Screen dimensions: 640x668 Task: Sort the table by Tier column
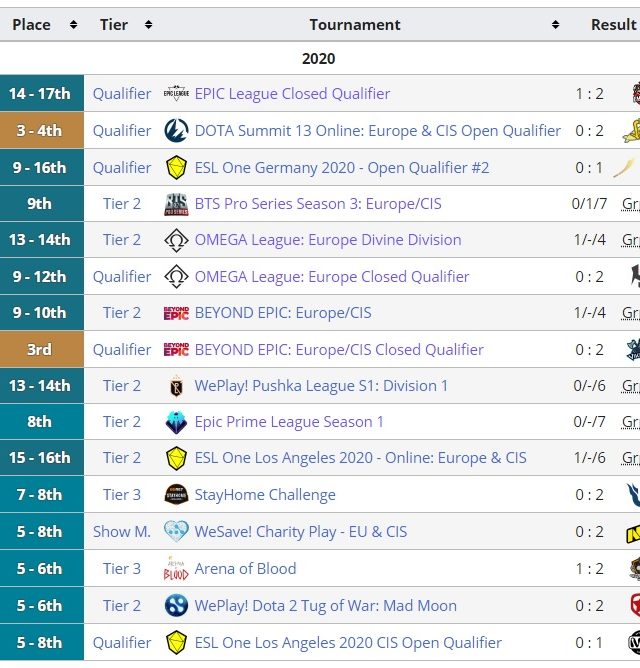click(148, 25)
